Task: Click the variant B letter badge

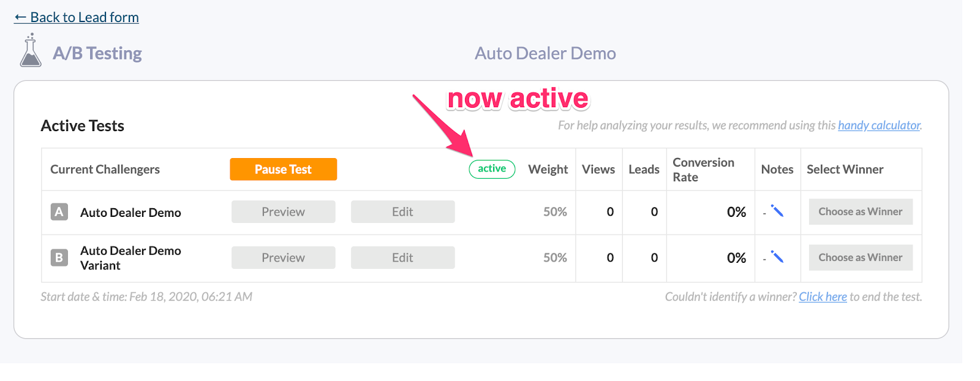Action: (59, 258)
